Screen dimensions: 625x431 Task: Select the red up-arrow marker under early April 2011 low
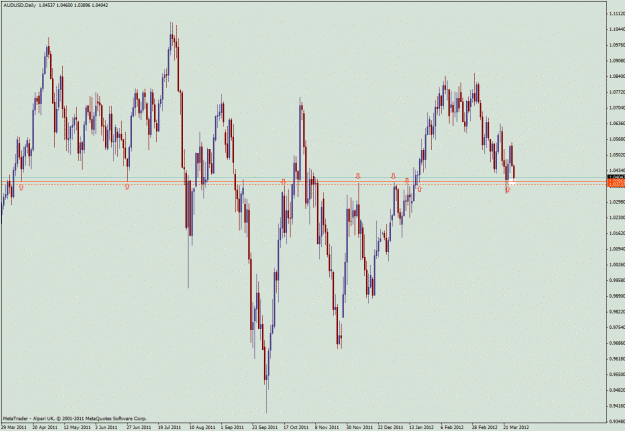point(21,187)
